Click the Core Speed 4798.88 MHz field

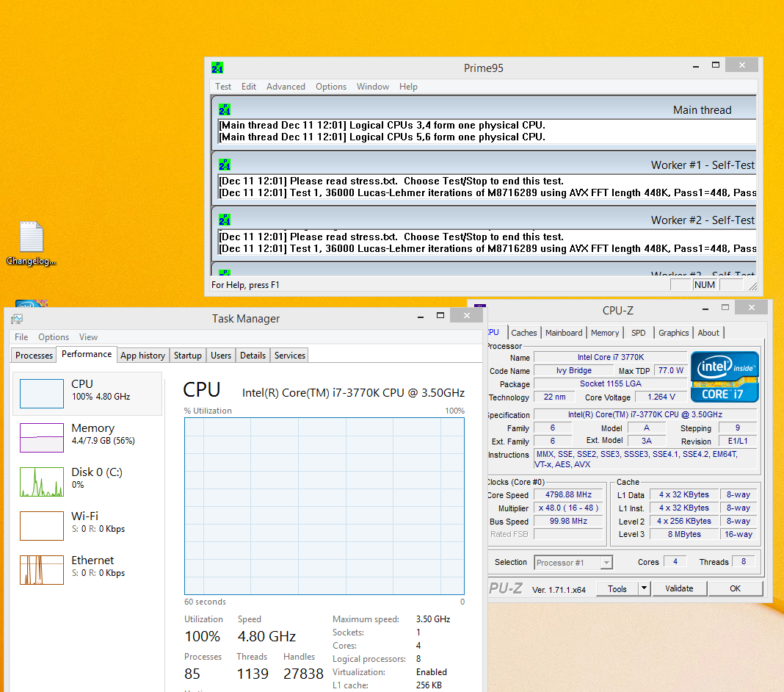(x=568, y=494)
